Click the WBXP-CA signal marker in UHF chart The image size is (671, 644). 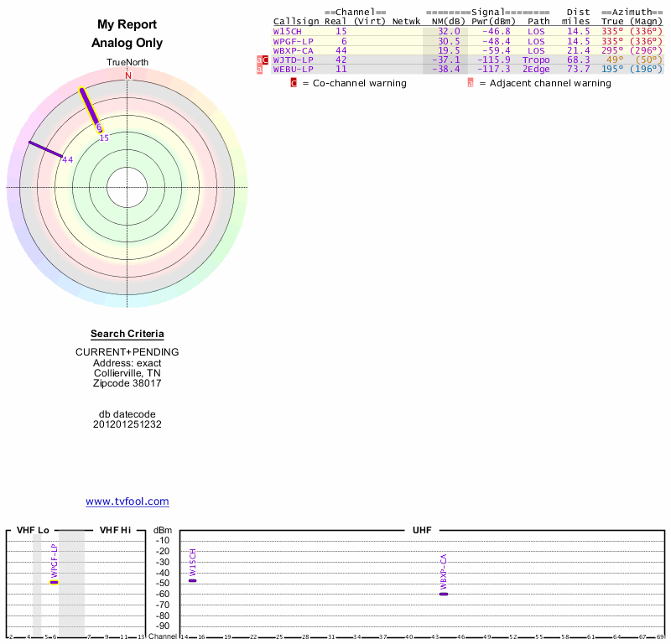pos(444,594)
